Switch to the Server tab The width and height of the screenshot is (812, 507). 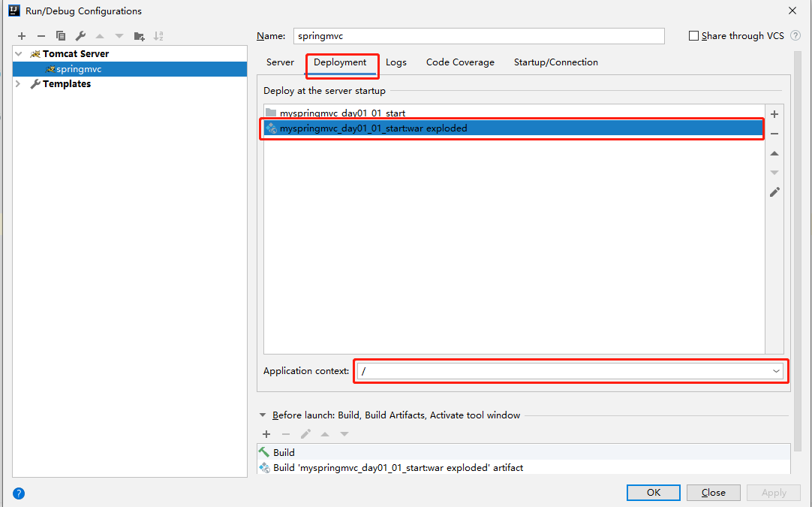[x=280, y=62]
